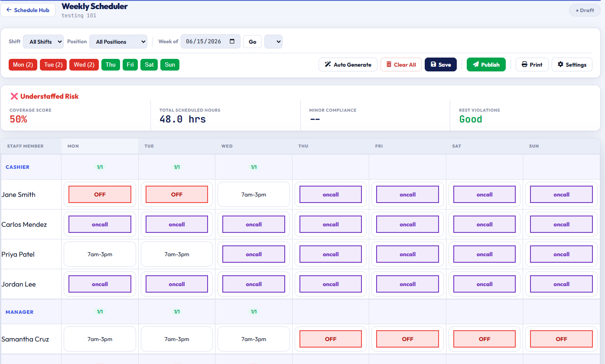Image resolution: width=605 pixels, height=364 pixels.
Task: Click Priya Patel's Friday oncall cell
Action: point(407,254)
